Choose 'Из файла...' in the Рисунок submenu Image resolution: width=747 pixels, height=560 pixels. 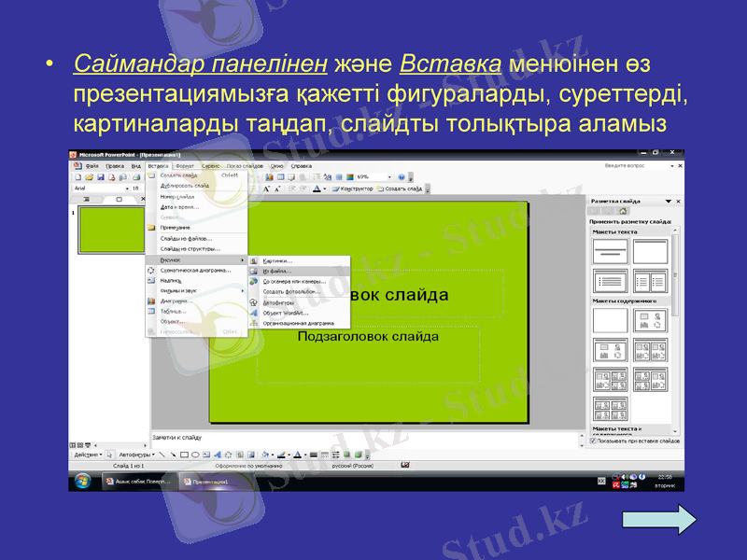280,271
